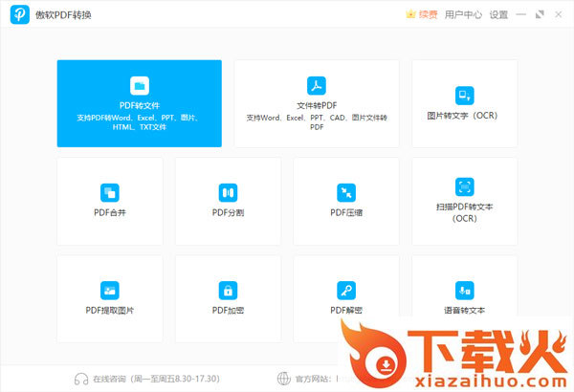Choose the PDF提取图片 label

109,311
